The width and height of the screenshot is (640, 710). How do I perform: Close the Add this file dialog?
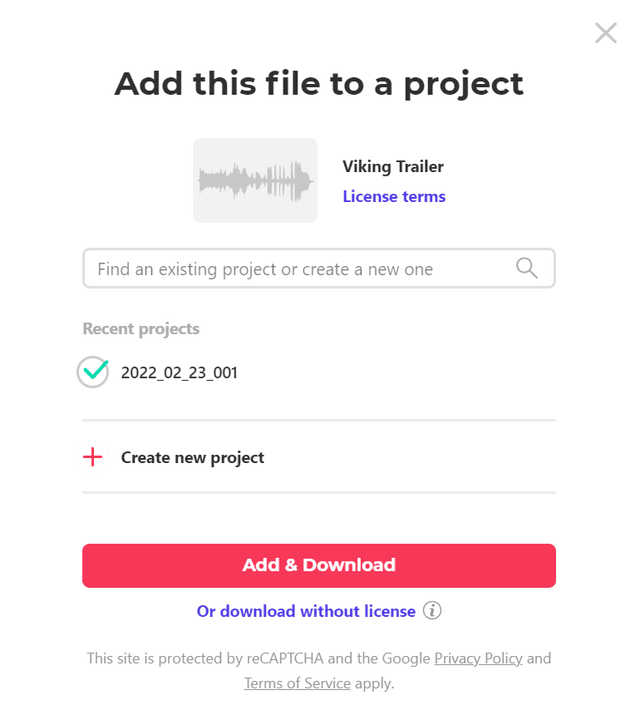point(606,33)
